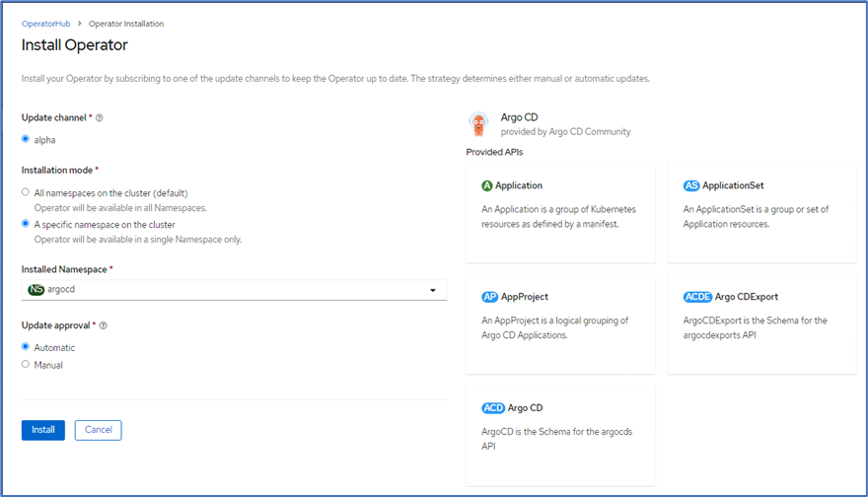
Task: Click the Argo CD octopus logo icon
Action: 480,124
